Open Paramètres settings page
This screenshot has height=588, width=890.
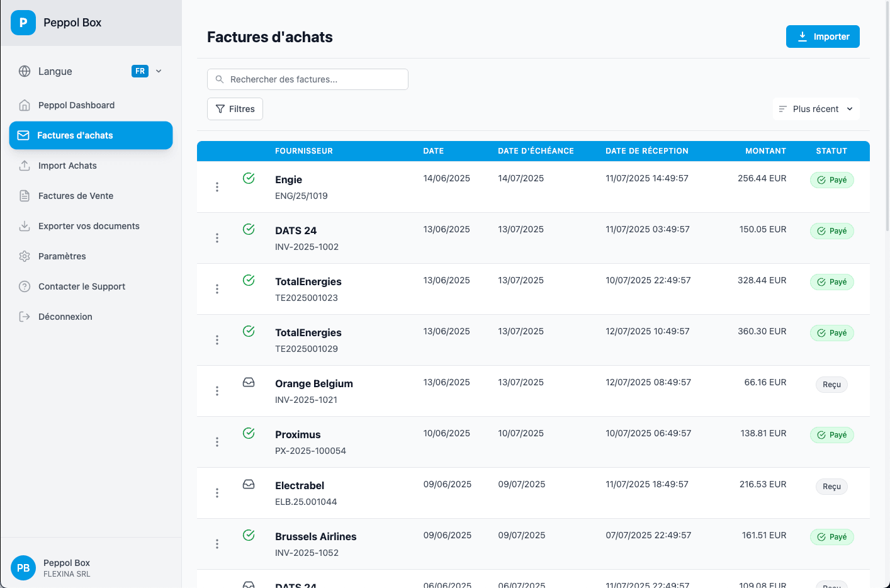click(x=91, y=256)
